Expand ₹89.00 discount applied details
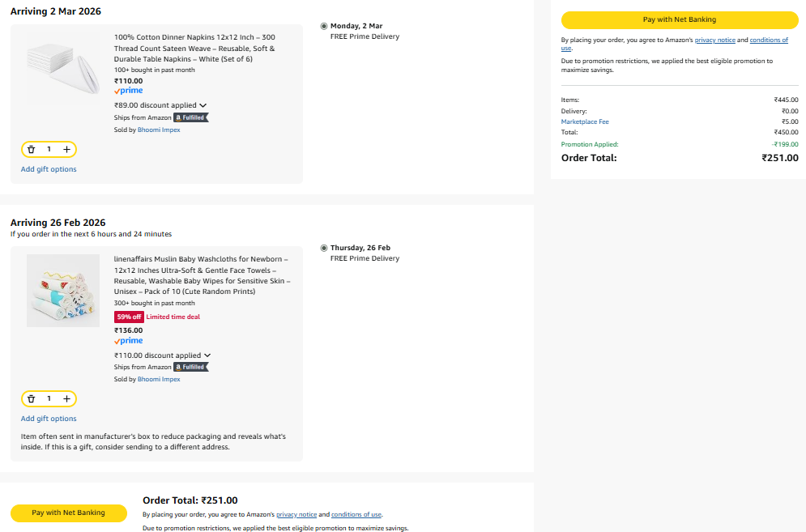The width and height of the screenshot is (806, 532). click(x=203, y=105)
